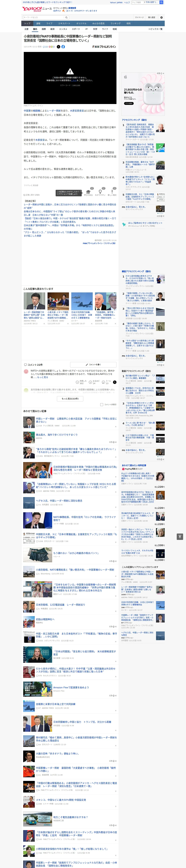Image resolution: width=186 pixels, height=868 pixels.
Task: Click コメントを書く button
Action: [x=93, y=365]
